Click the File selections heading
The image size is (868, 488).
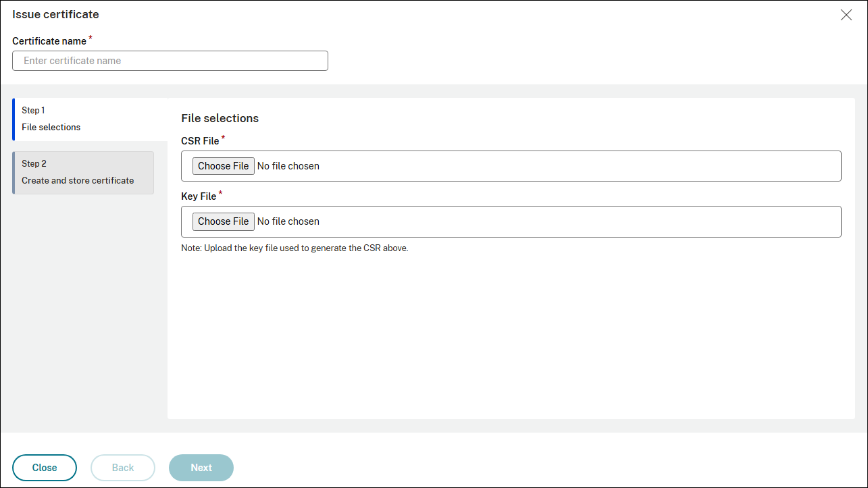point(220,118)
